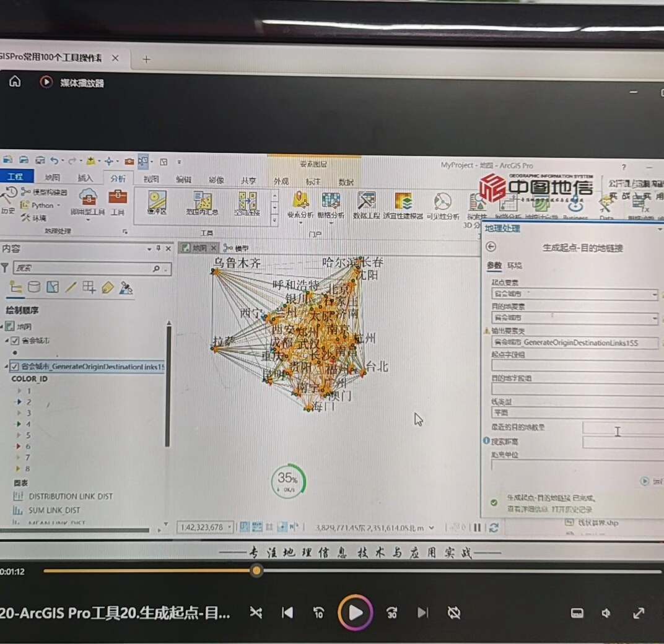Skip to the next video
The image size is (664, 644).
click(422, 612)
